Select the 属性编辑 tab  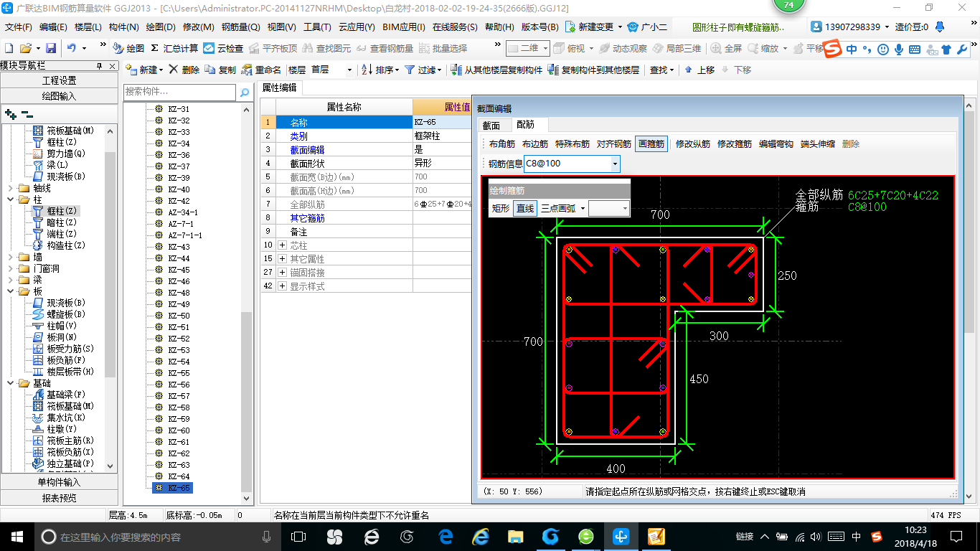(280, 88)
